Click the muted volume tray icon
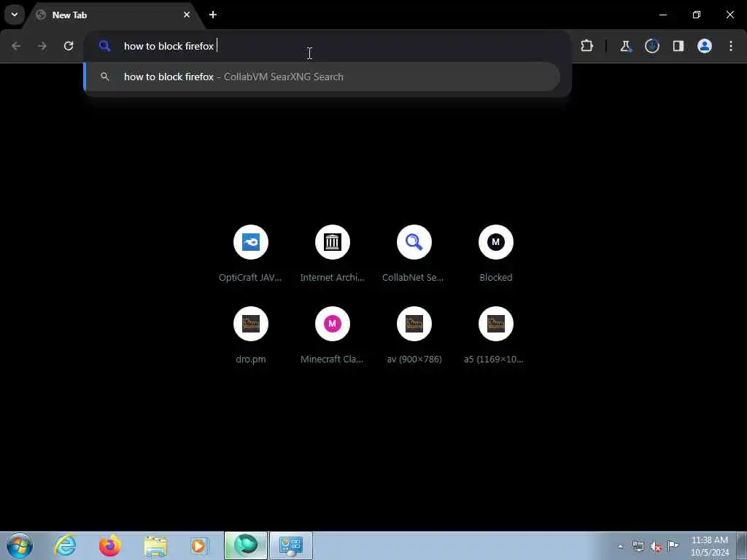 (656, 546)
